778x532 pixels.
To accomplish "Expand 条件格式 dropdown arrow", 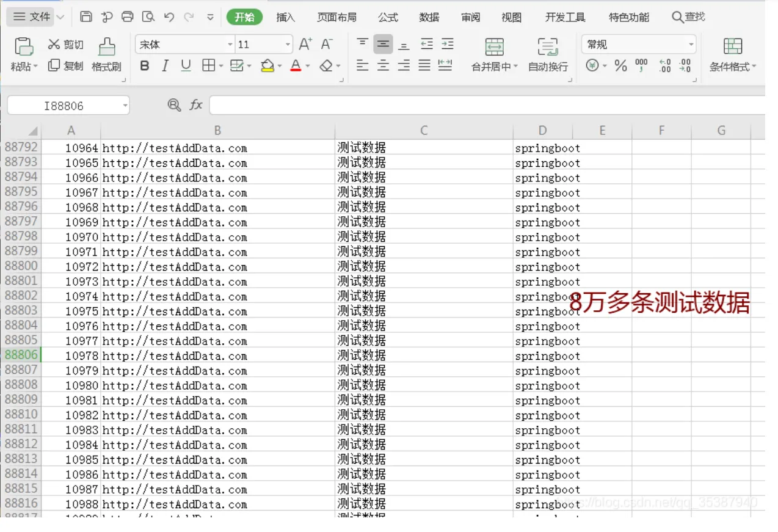I will [x=754, y=67].
